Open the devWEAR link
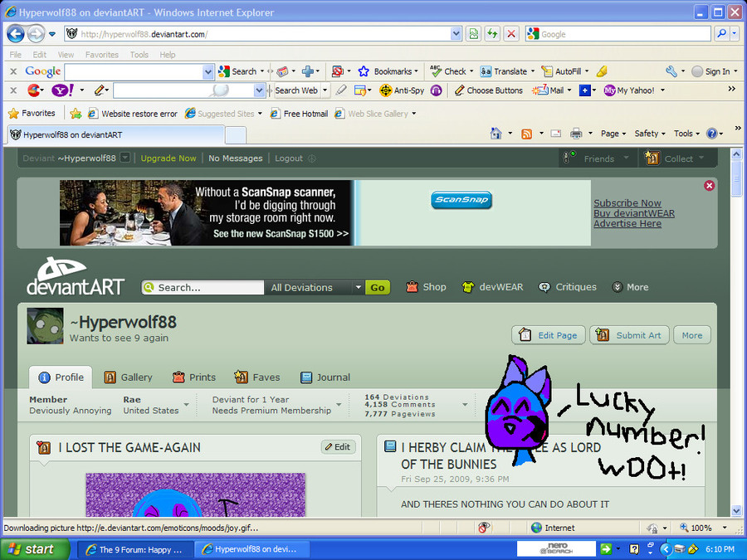This screenshot has width=747, height=560. click(x=492, y=287)
